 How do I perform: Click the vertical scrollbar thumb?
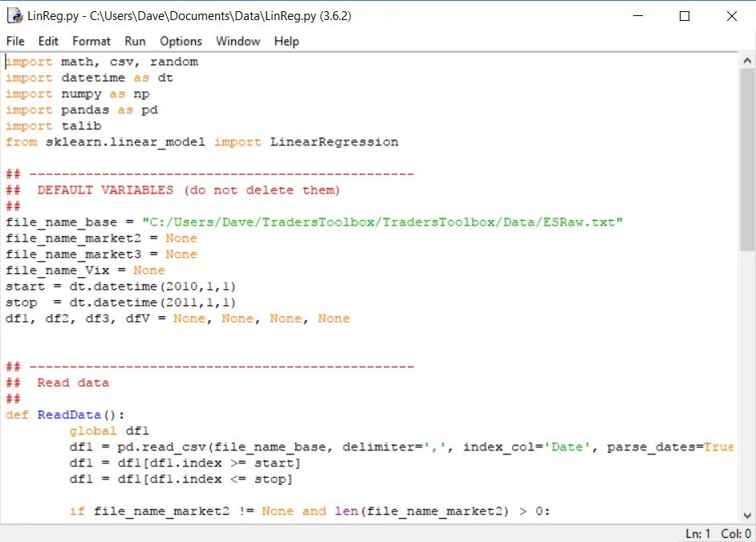[747, 160]
